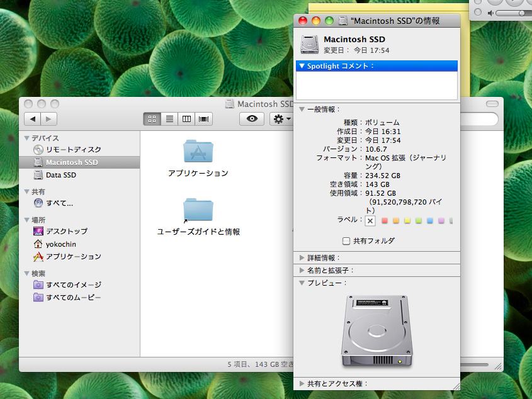Viewport: 532px width, 399px height.
Task: Open すべてのイメージ saved search
Action: point(79,284)
